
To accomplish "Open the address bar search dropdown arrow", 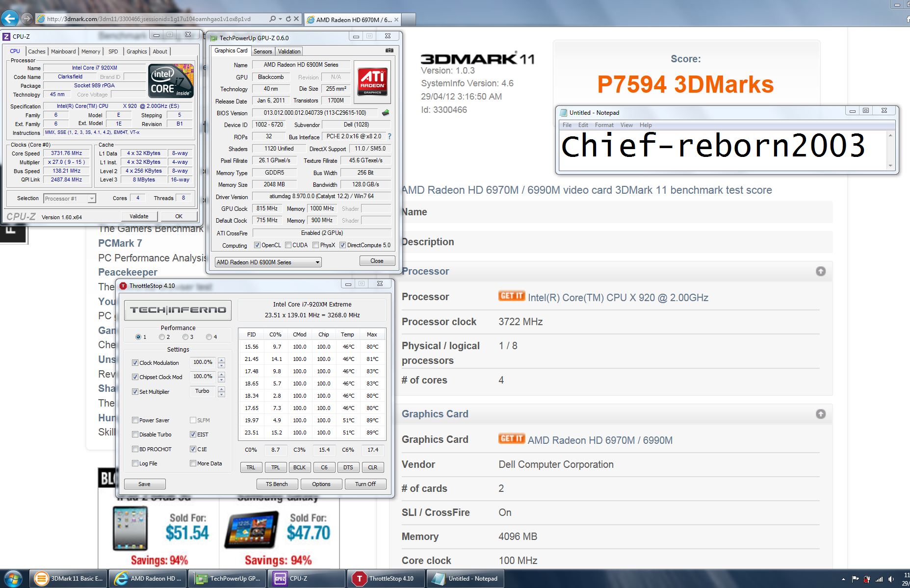I will (x=280, y=19).
